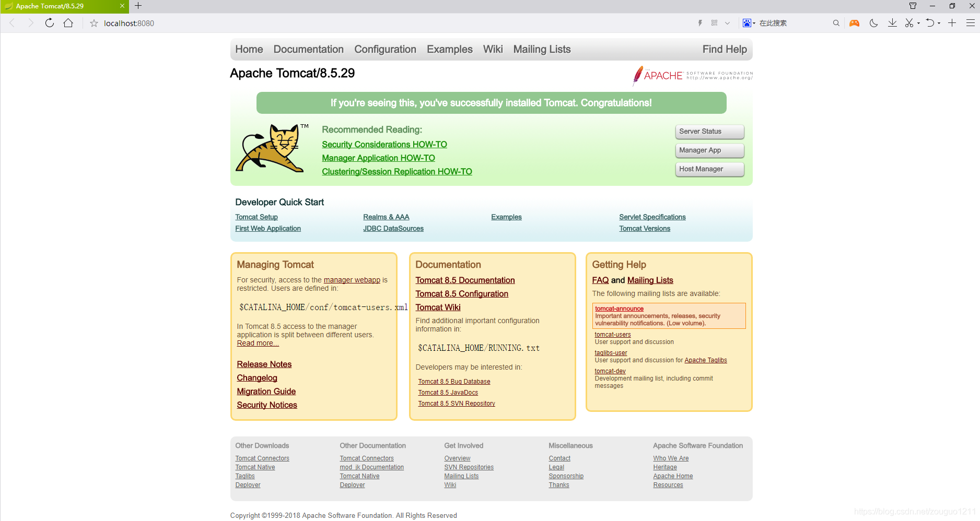This screenshot has width=980, height=521.
Task: Open the Servlet Specifications link
Action: pyautogui.click(x=652, y=217)
